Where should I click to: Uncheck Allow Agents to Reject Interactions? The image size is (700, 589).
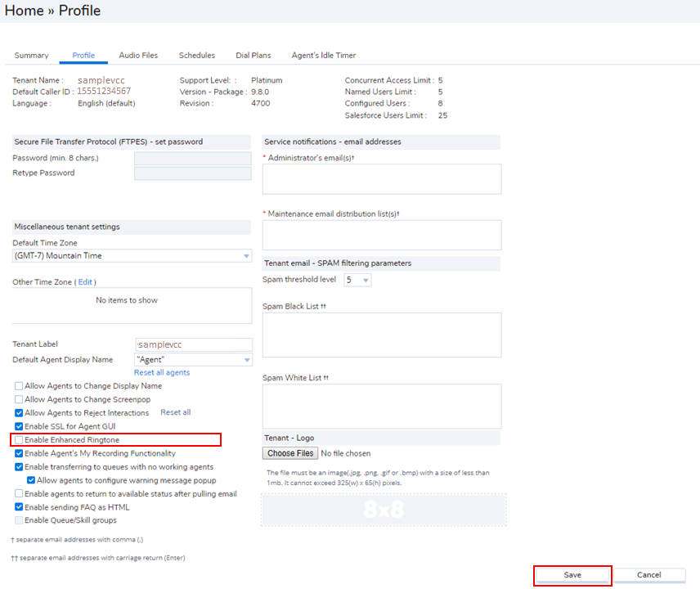(19, 413)
